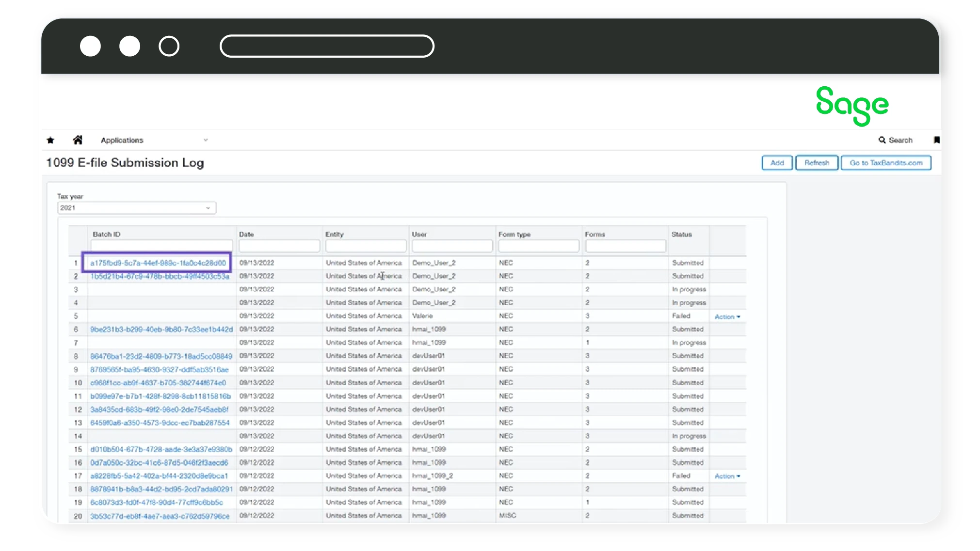Viewport: 980px width, 551px height.
Task: Click Go to TaxBandits.com button
Action: coord(886,163)
